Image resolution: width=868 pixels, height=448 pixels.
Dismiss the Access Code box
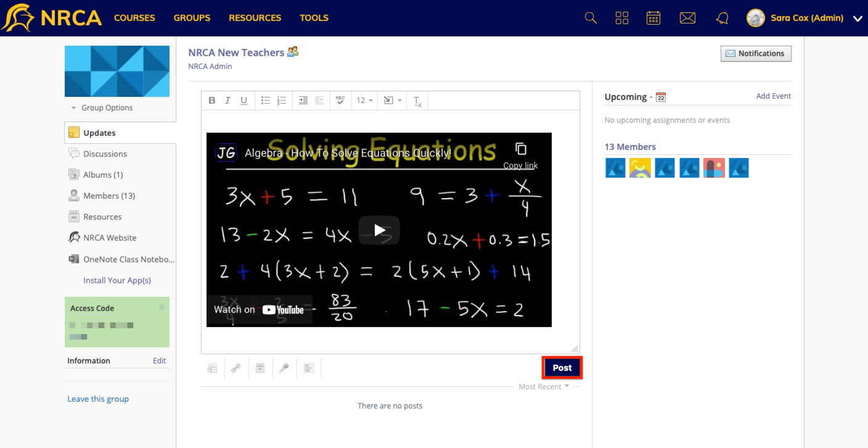pos(162,307)
